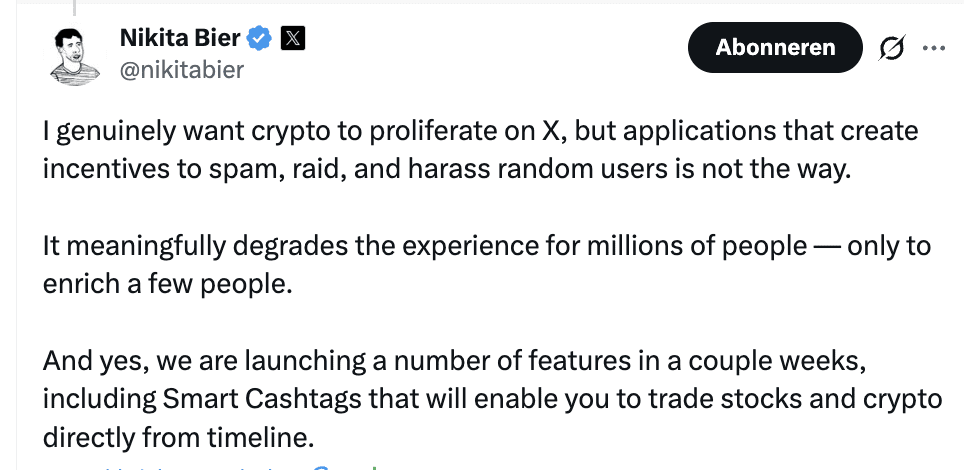The width and height of the screenshot is (964, 470).
Task: Open Nikita Bier's profile picture
Action: tap(74, 54)
